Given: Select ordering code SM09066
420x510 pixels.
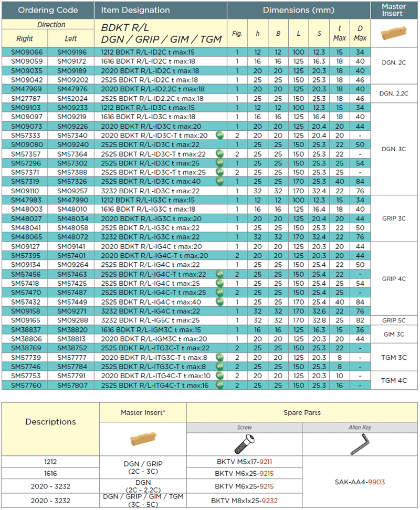Looking at the screenshot, I should tap(27, 52).
